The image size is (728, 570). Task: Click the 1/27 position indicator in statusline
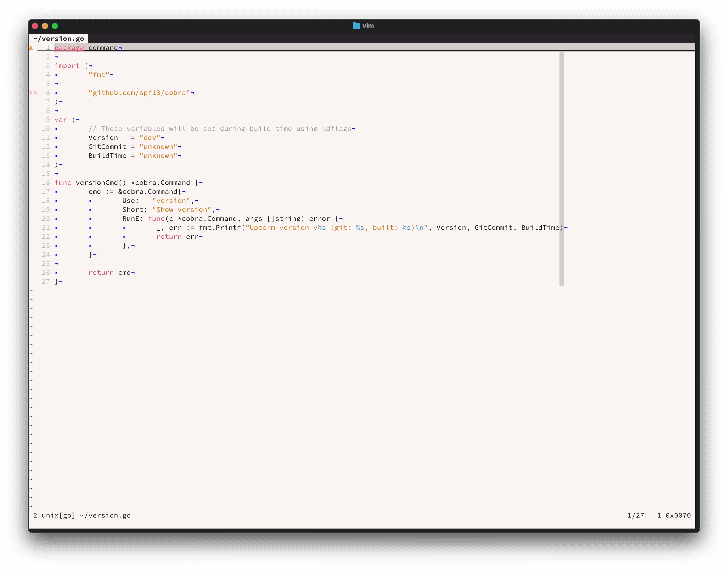pyautogui.click(x=636, y=515)
